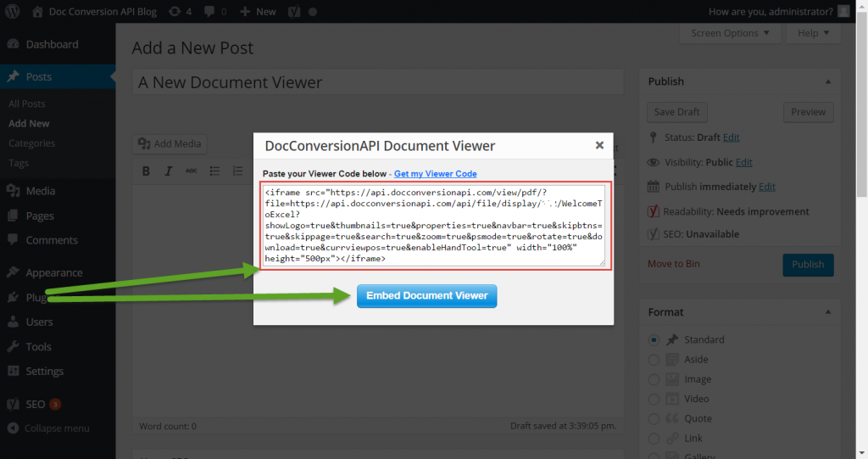This screenshot has height=459, width=868.
Task: Select the Video format radio button
Action: click(654, 399)
